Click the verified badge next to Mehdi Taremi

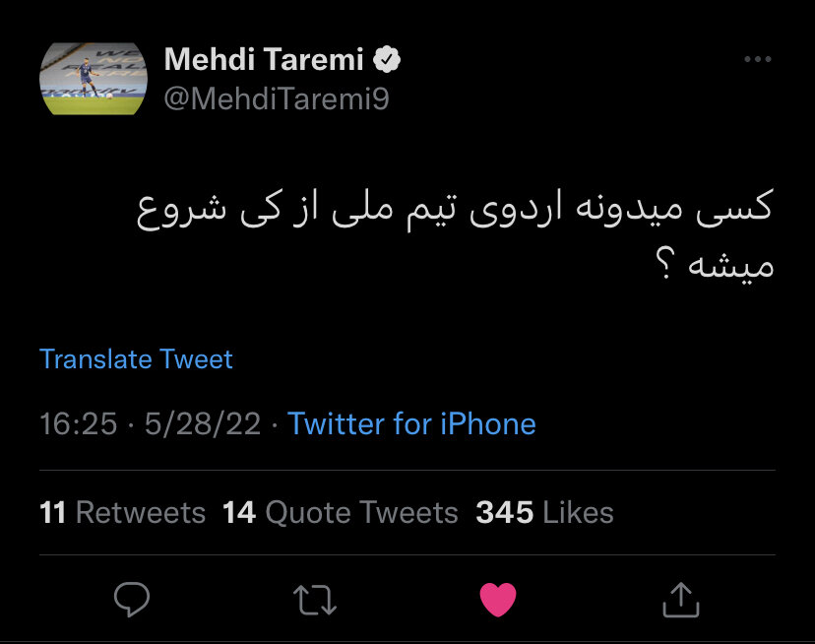point(388,58)
